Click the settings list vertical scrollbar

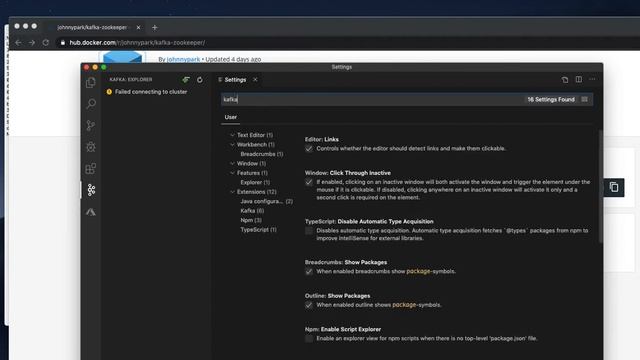(600, 187)
